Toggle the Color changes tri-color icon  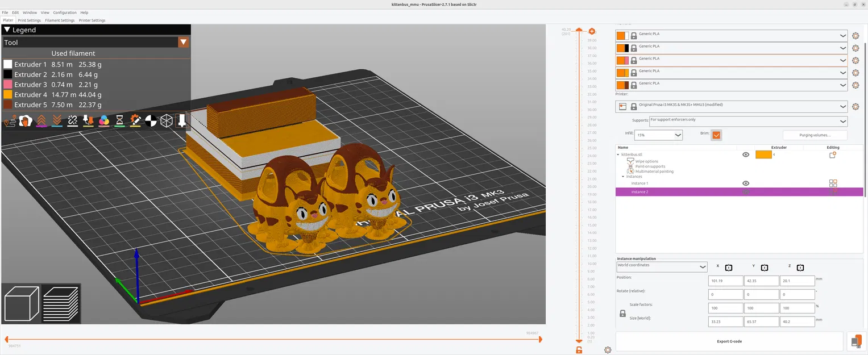104,120
